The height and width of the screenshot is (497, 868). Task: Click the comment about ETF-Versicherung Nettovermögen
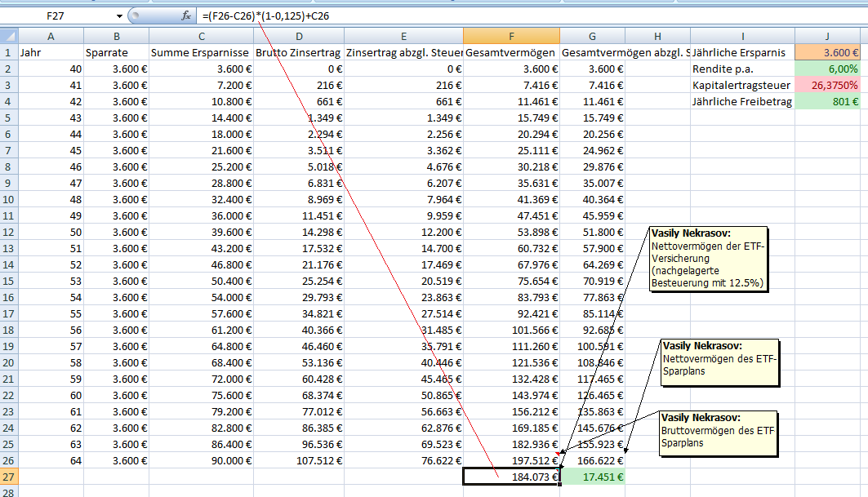pyautogui.click(x=708, y=257)
